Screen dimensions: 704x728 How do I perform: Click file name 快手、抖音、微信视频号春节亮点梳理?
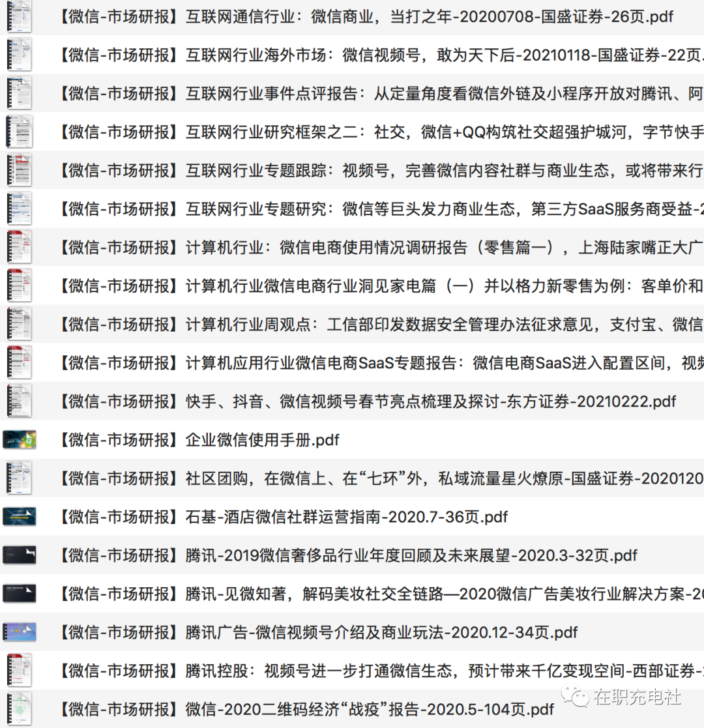point(368,401)
